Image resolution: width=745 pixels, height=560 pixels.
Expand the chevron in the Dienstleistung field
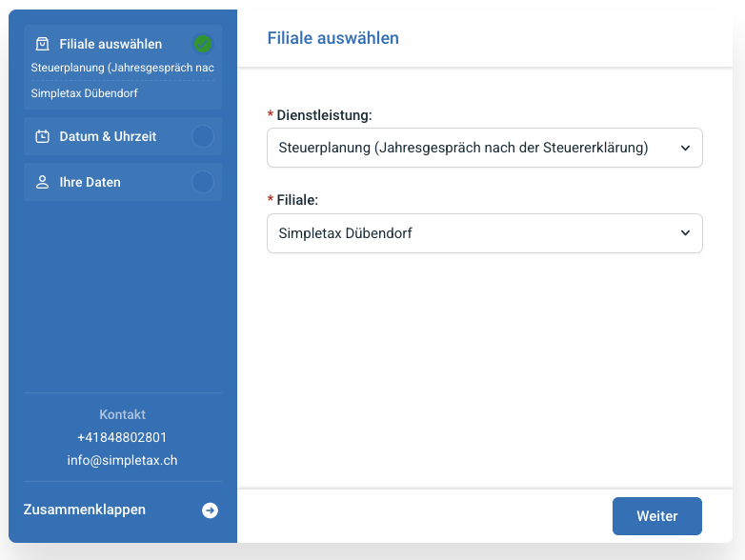point(685,148)
